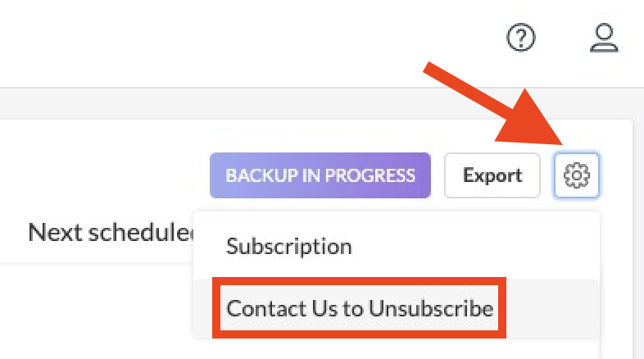The height and width of the screenshot is (359, 644).
Task: Toggle the gear settings dropdown menu
Action: point(577,175)
